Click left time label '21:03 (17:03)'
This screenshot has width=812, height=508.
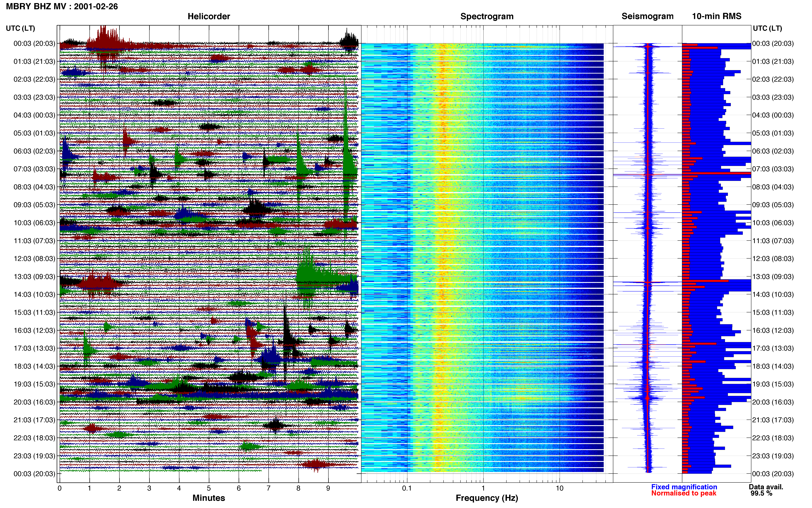pyautogui.click(x=34, y=420)
